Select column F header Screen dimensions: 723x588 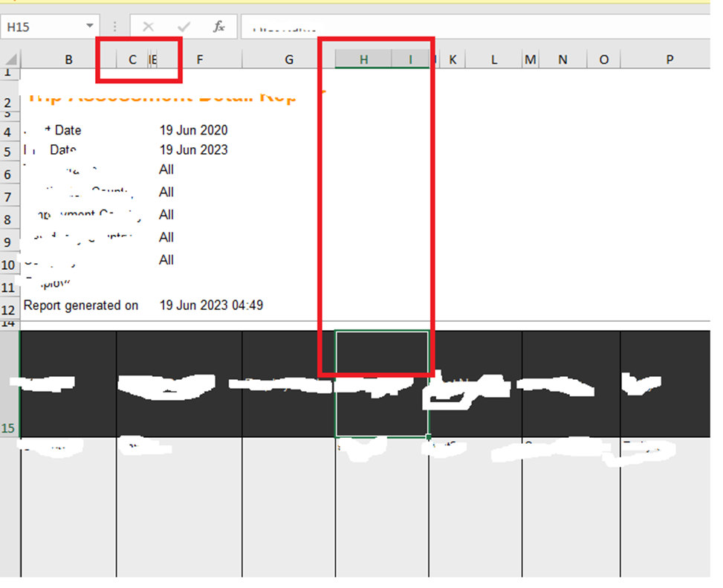coord(200,59)
